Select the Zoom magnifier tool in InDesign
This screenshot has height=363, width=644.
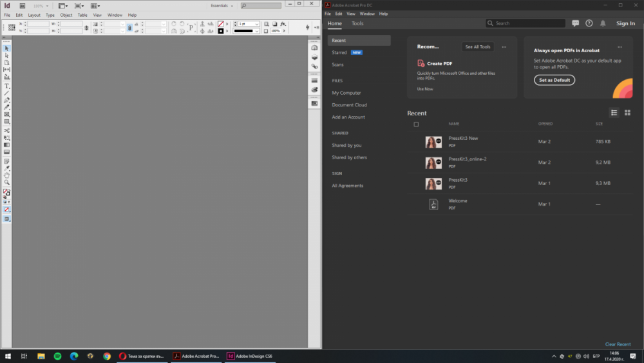[7, 182]
